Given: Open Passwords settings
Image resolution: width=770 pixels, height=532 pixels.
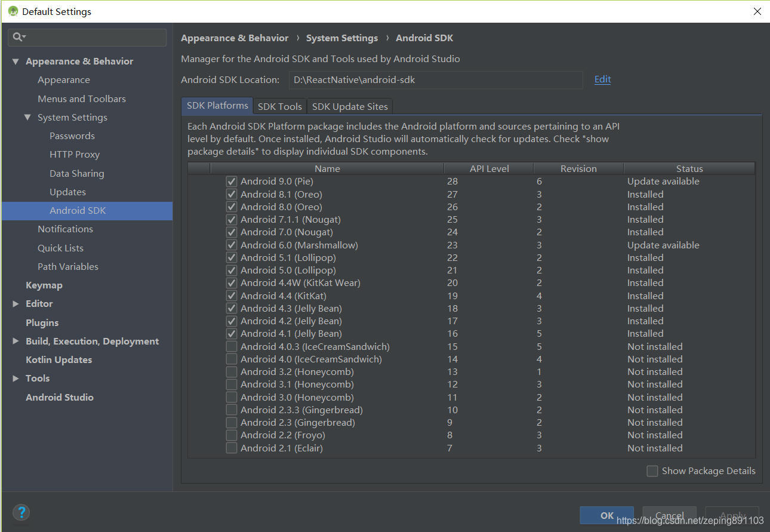Looking at the screenshot, I should [x=72, y=136].
